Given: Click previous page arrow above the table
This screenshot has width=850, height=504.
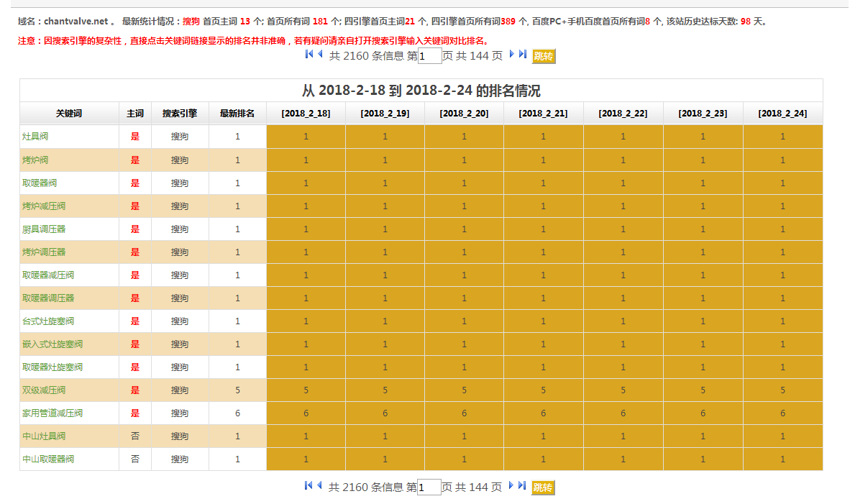Looking at the screenshot, I should coord(320,54).
